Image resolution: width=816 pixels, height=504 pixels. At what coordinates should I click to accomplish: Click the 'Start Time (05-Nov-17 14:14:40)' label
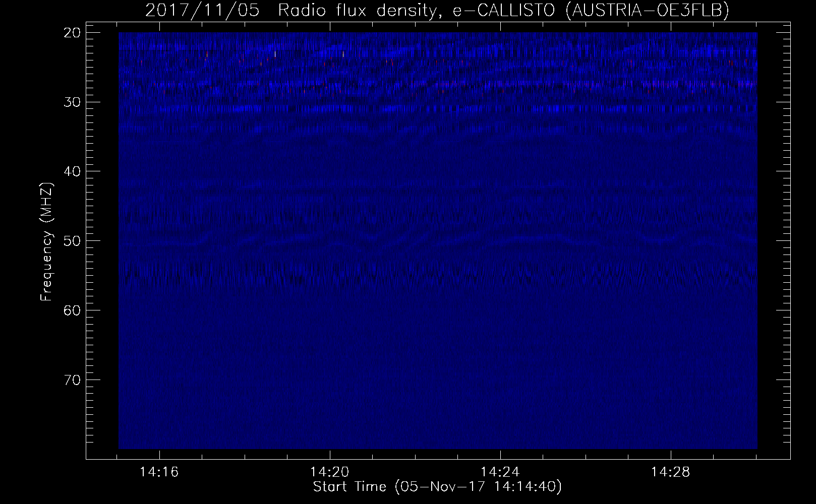pyautogui.click(x=437, y=487)
